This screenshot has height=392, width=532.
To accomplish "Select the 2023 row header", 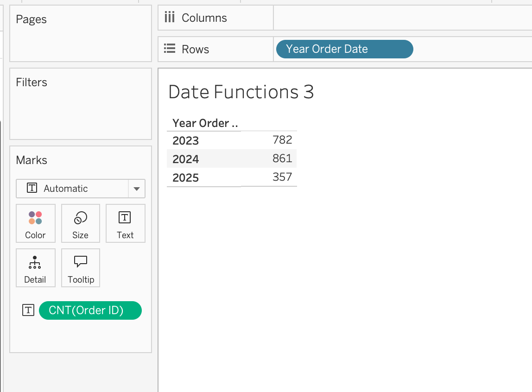I will coord(185,140).
